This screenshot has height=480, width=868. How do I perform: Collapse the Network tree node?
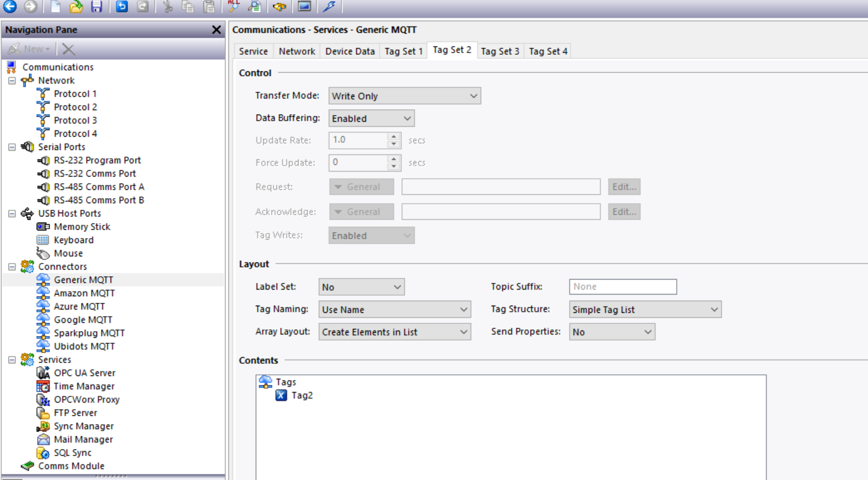12,80
